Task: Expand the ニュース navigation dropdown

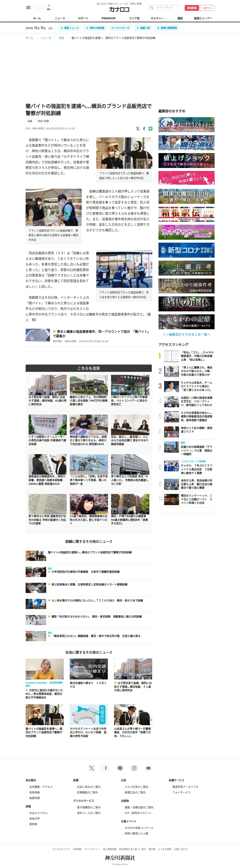Action: click(70, 18)
